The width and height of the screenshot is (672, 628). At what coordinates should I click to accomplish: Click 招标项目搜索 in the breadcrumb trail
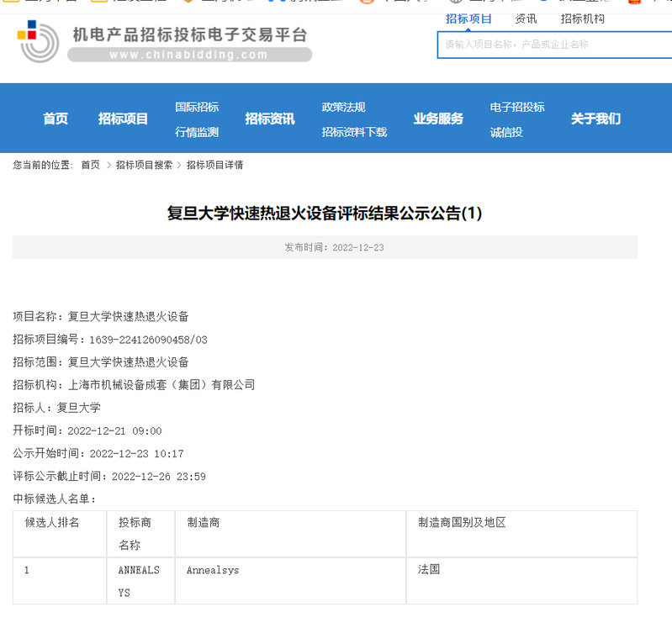pyautogui.click(x=144, y=165)
